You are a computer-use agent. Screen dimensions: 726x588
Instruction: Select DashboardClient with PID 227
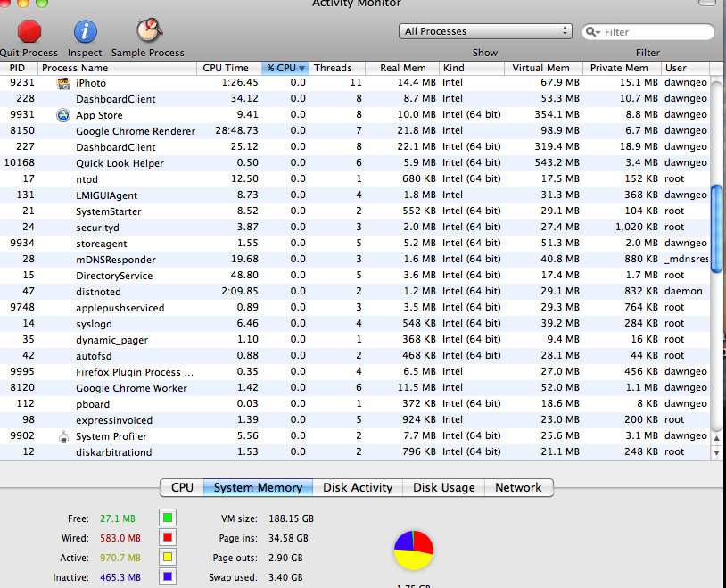pos(355,147)
